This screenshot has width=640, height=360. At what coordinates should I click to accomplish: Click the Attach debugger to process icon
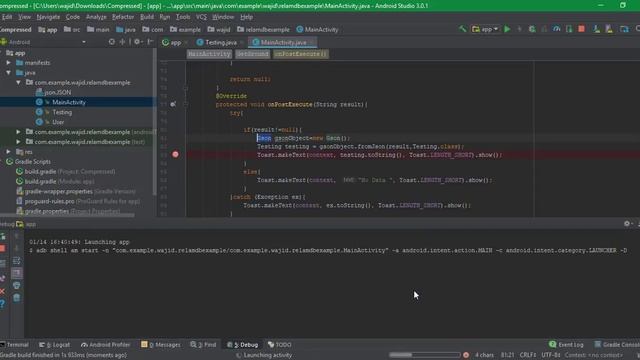tap(569, 29)
